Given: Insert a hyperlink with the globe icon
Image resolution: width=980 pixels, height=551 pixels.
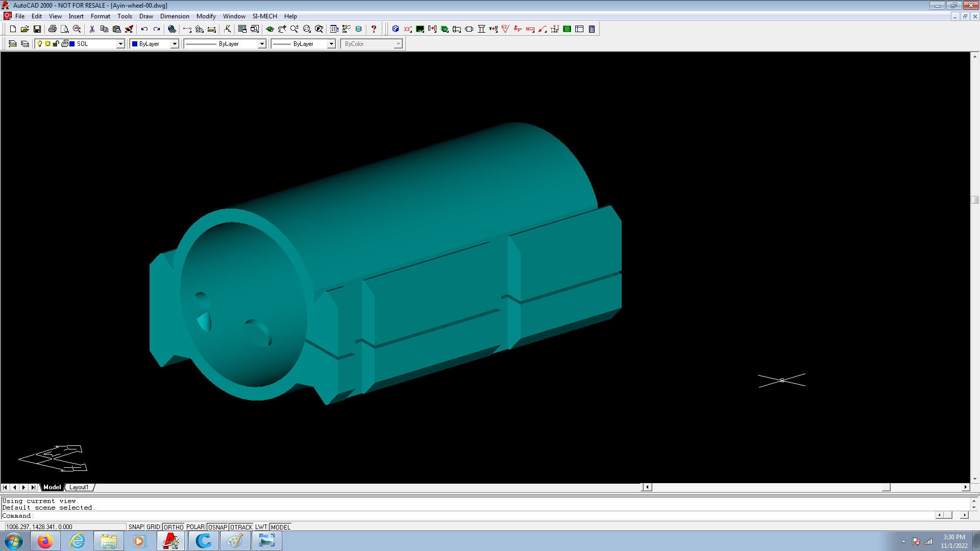Looking at the screenshot, I should (x=172, y=29).
